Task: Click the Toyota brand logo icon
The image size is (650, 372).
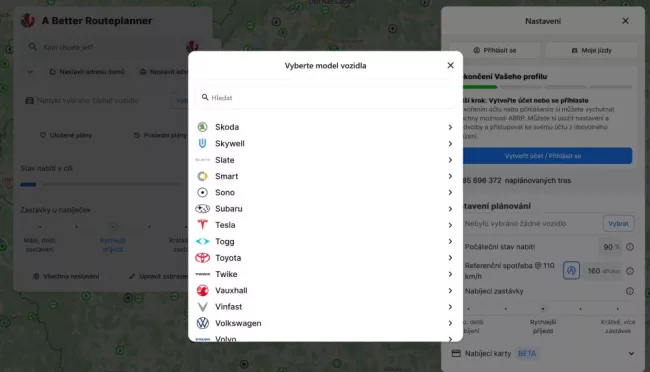Action: pos(202,258)
